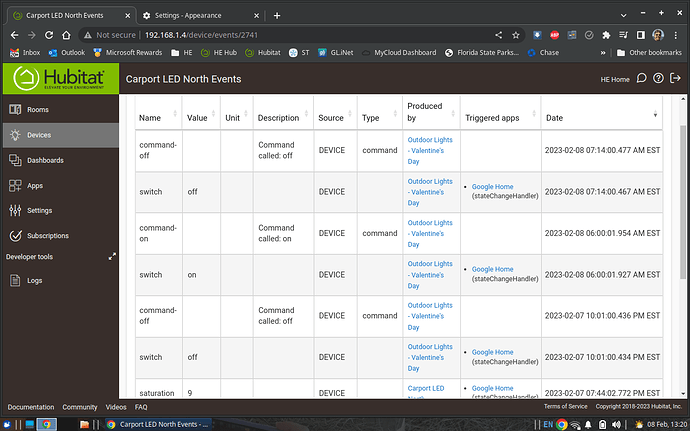The image size is (690, 431).
Task: Open the help question mark icon
Action: [x=658, y=78]
